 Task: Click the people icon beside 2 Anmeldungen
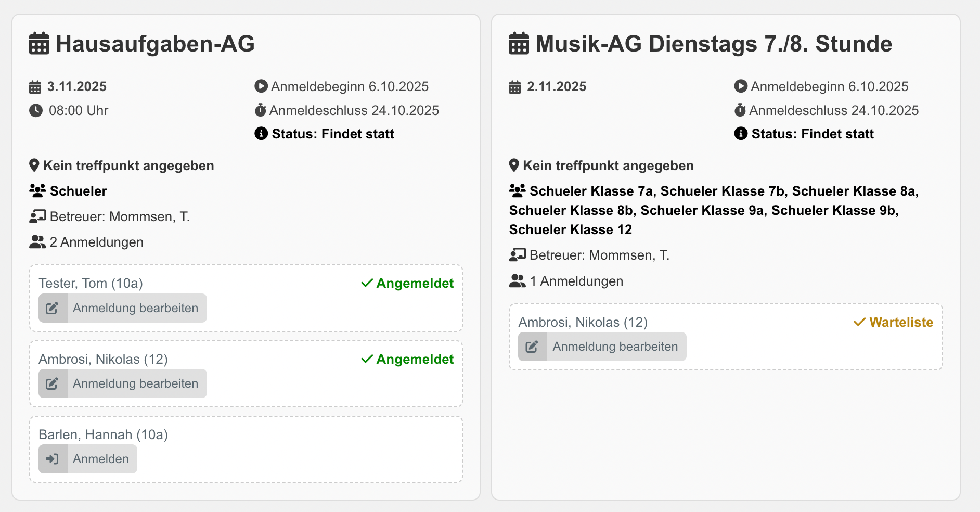[37, 242]
